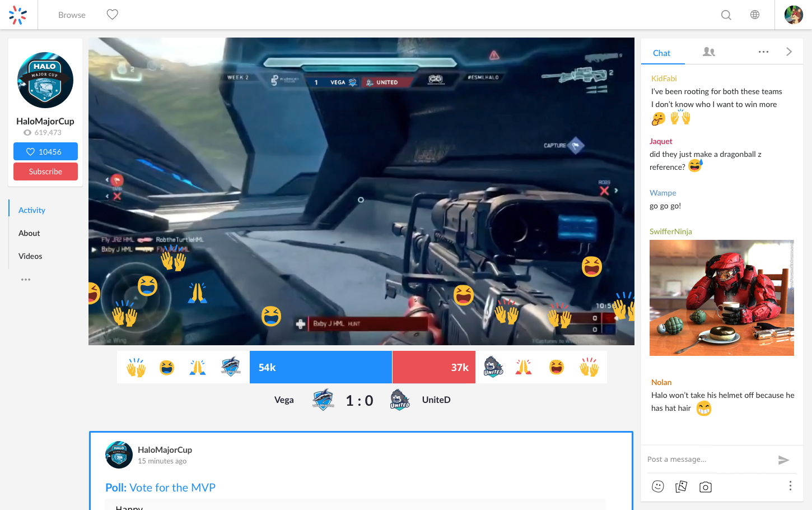Open the search magnifier icon

click(x=726, y=15)
